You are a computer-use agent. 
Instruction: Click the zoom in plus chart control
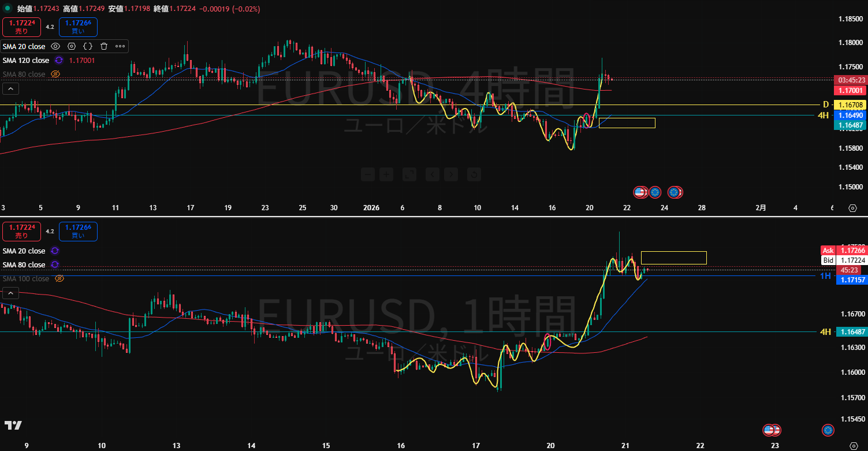[x=387, y=174]
